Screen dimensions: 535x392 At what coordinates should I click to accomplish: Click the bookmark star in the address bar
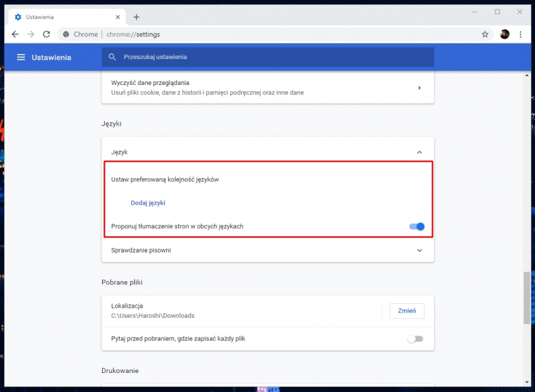coord(485,34)
